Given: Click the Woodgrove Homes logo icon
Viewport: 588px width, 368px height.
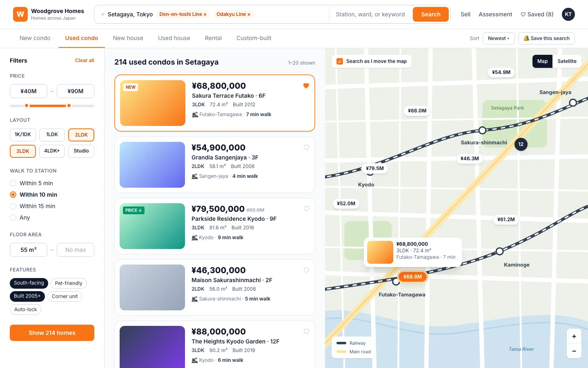Looking at the screenshot, I should pyautogui.click(x=20, y=14).
